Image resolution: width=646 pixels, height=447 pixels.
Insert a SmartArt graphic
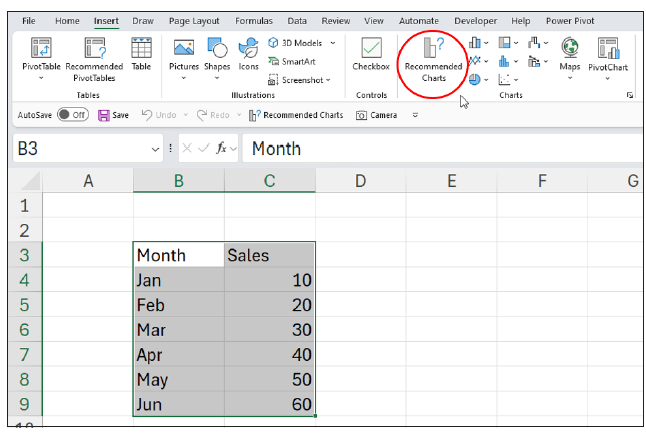point(292,61)
